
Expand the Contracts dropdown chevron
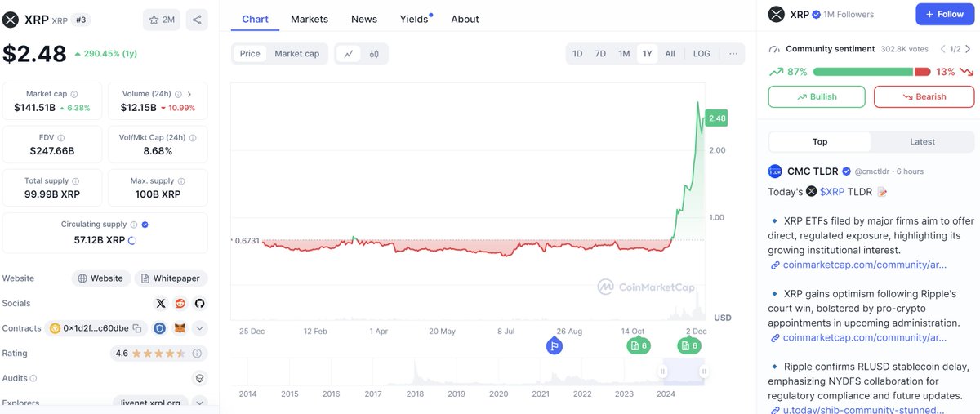(199, 328)
